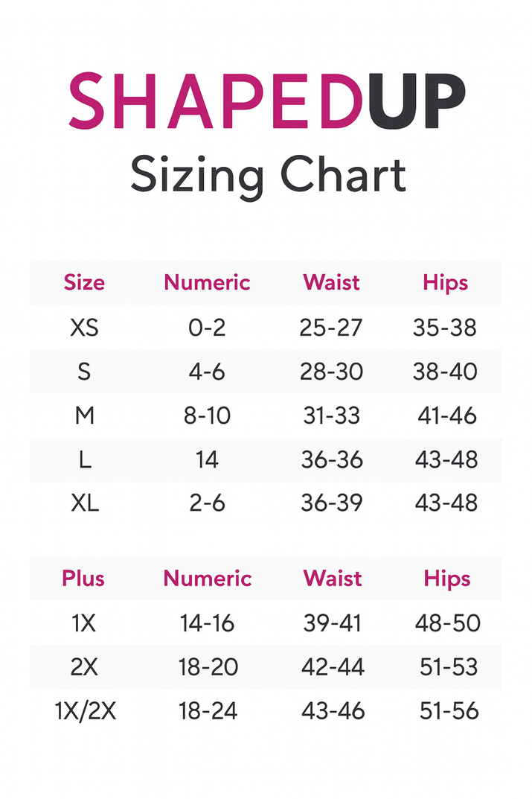Select the L size label
This screenshot has width=532, height=799.
(84, 460)
